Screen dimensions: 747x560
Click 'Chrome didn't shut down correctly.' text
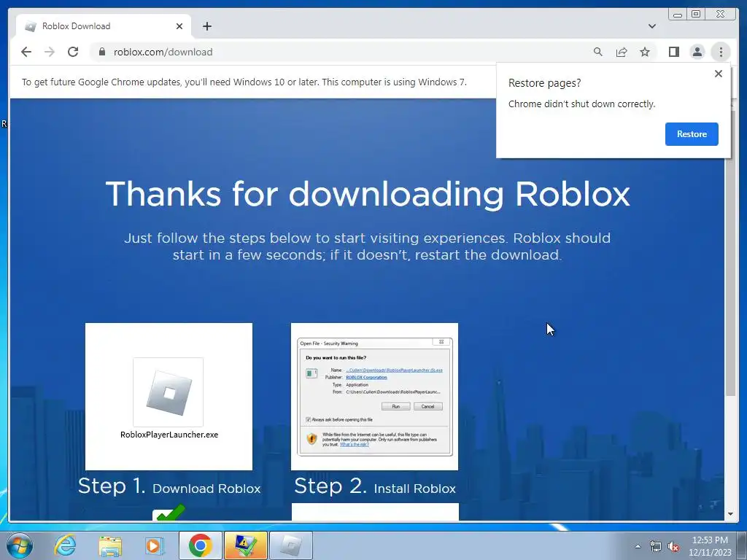pos(581,104)
